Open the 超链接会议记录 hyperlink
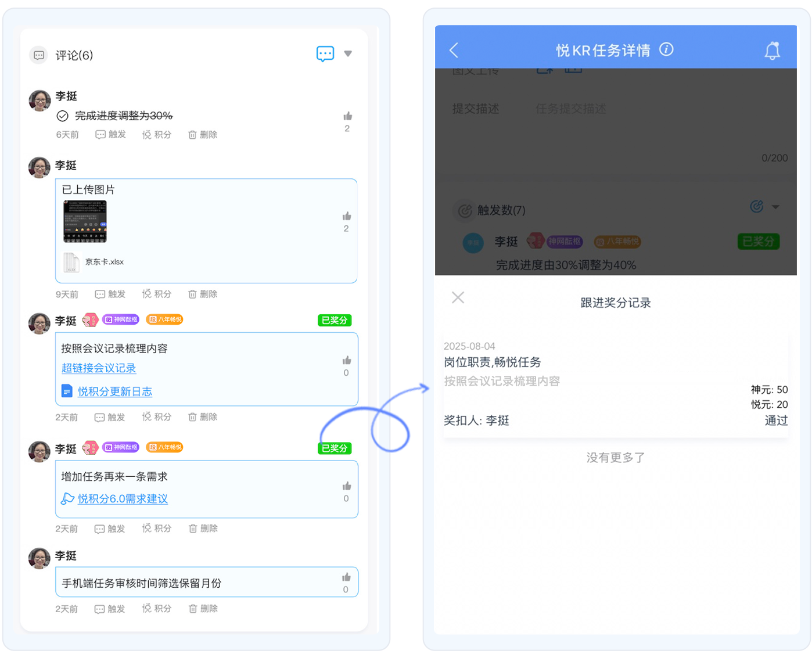The image size is (812, 661). pyautogui.click(x=99, y=368)
